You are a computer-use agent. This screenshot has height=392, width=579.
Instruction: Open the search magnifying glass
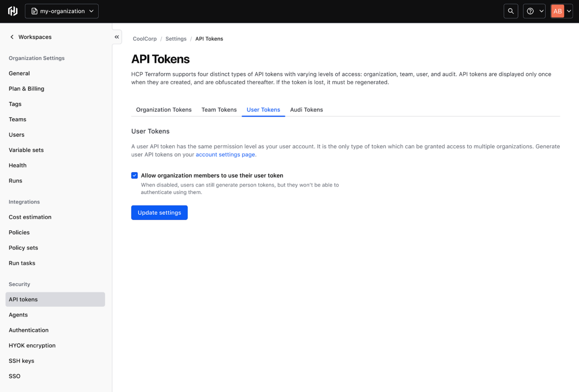[511, 11]
